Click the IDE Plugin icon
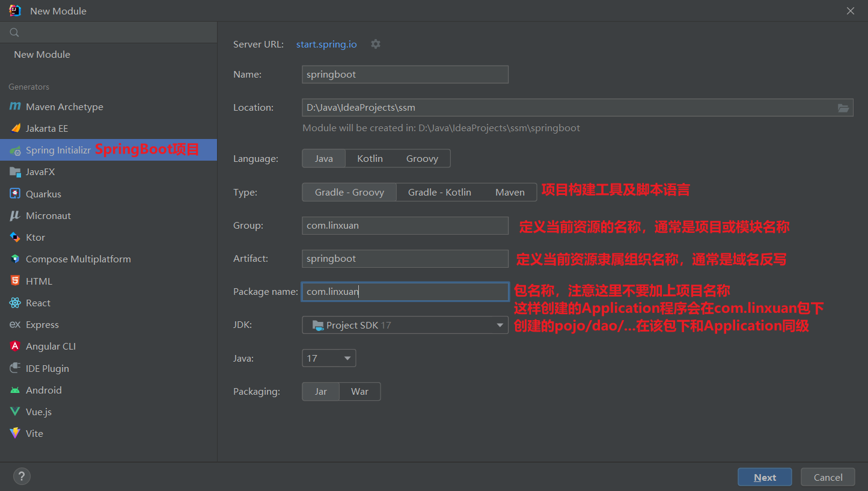868x491 pixels. pos(15,368)
